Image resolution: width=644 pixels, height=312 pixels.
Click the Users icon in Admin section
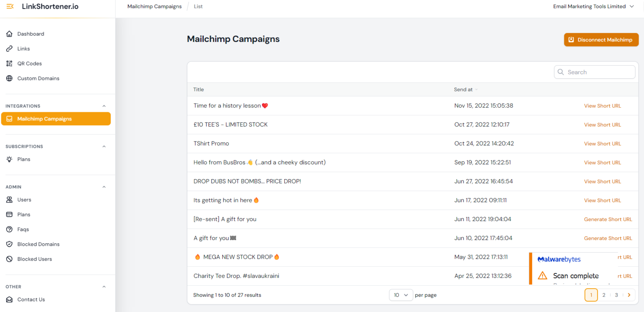[9, 200]
